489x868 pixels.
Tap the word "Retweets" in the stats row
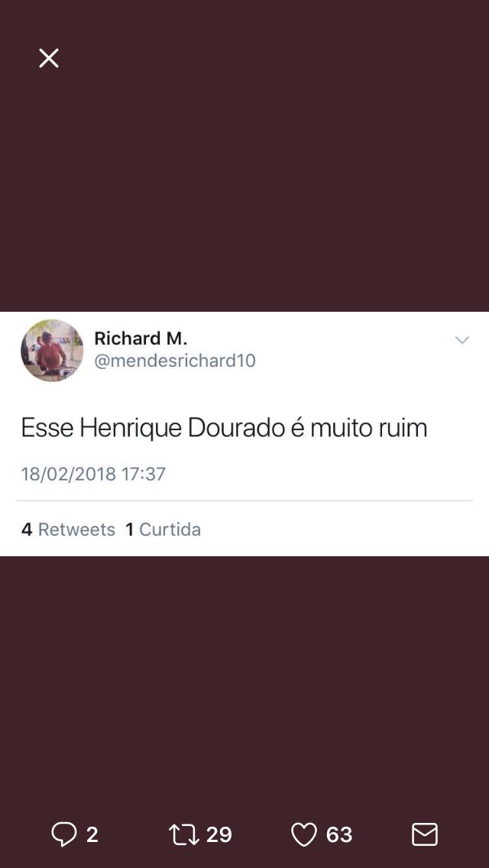click(76, 530)
